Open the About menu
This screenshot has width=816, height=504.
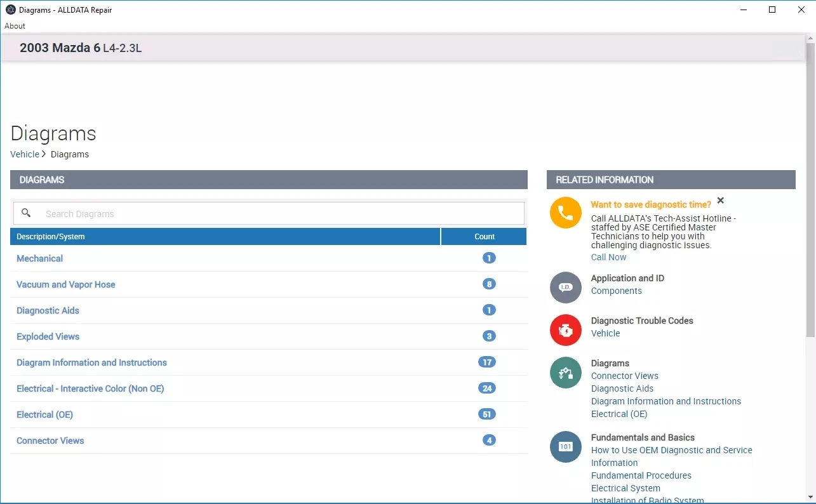(15, 26)
